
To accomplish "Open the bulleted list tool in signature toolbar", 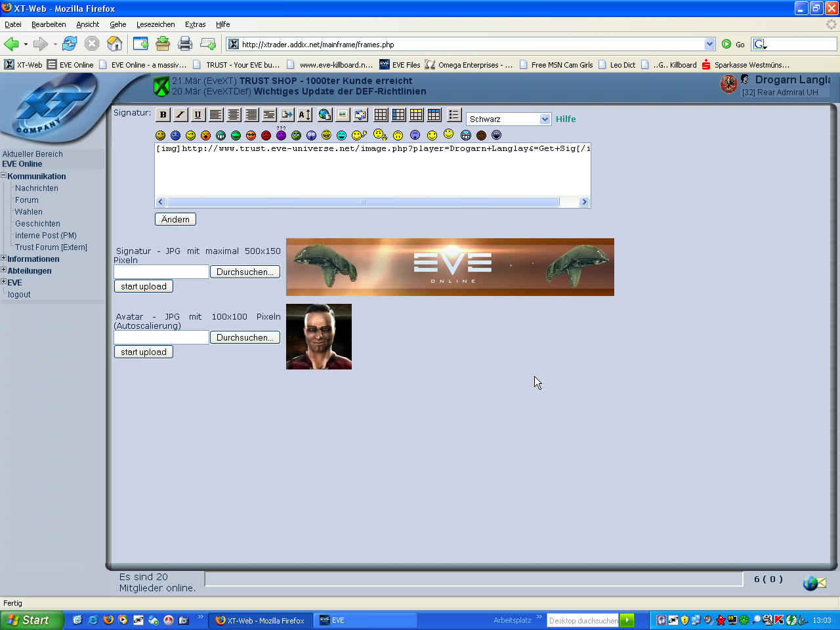I will (454, 115).
